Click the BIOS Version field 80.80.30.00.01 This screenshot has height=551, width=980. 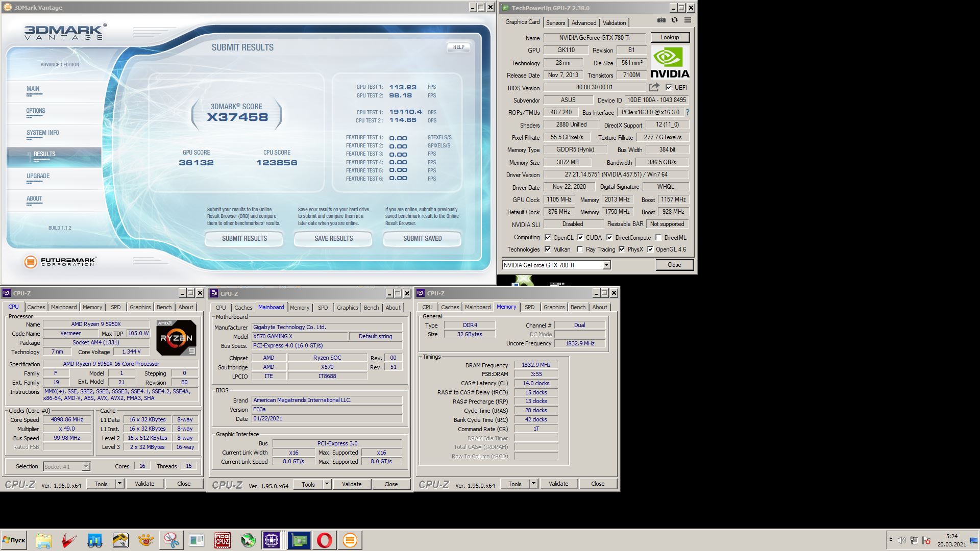pos(594,87)
